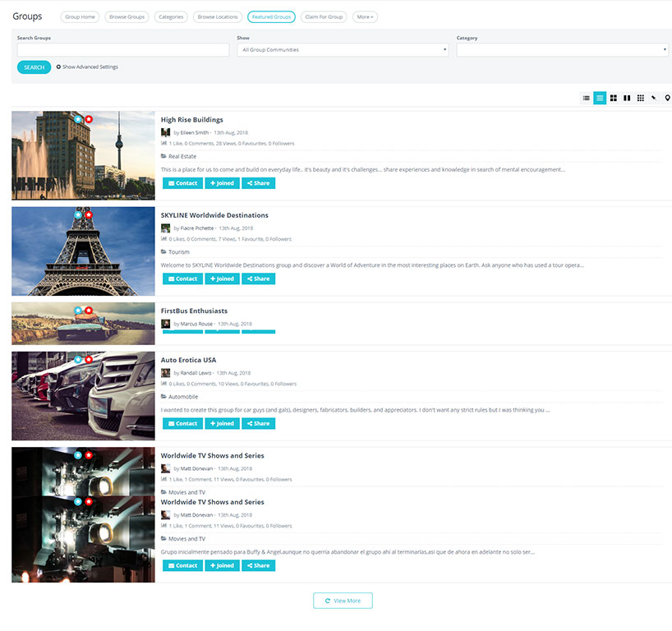Open the Categories tab

point(171,16)
